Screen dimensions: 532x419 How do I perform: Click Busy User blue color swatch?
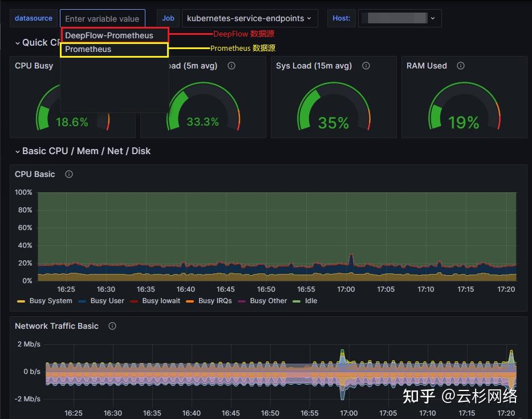(82, 301)
